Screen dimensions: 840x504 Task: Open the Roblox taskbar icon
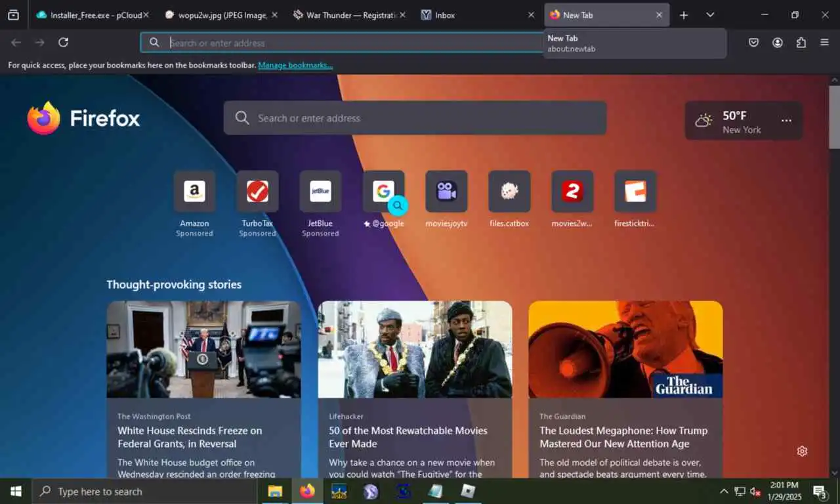click(467, 491)
